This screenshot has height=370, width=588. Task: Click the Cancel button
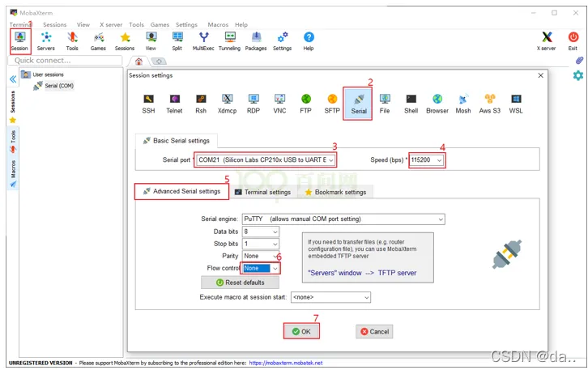[x=374, y=332]
